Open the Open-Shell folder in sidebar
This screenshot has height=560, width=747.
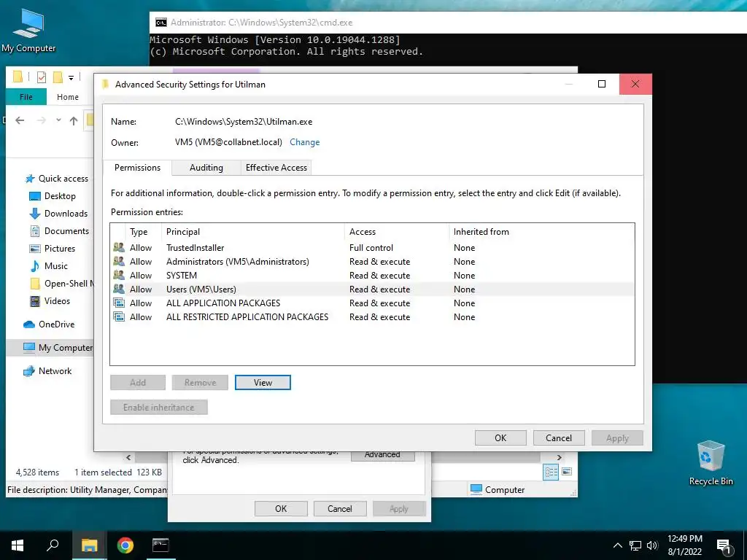(x=61, y=284)
